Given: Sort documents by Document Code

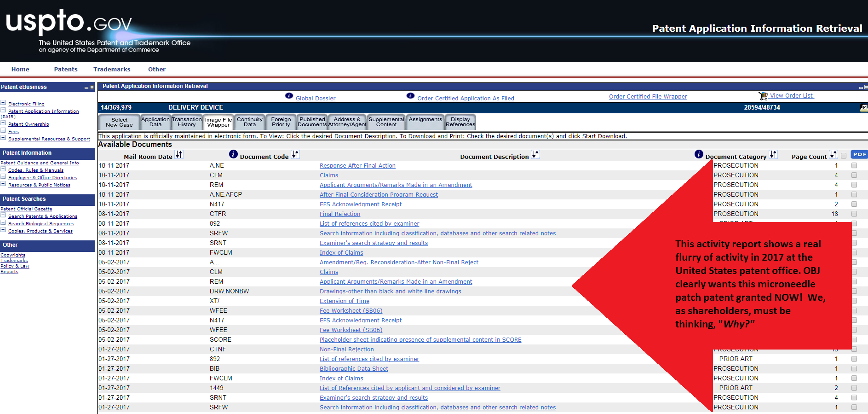Looking at the screenshot, I should [x=295, y=155].
